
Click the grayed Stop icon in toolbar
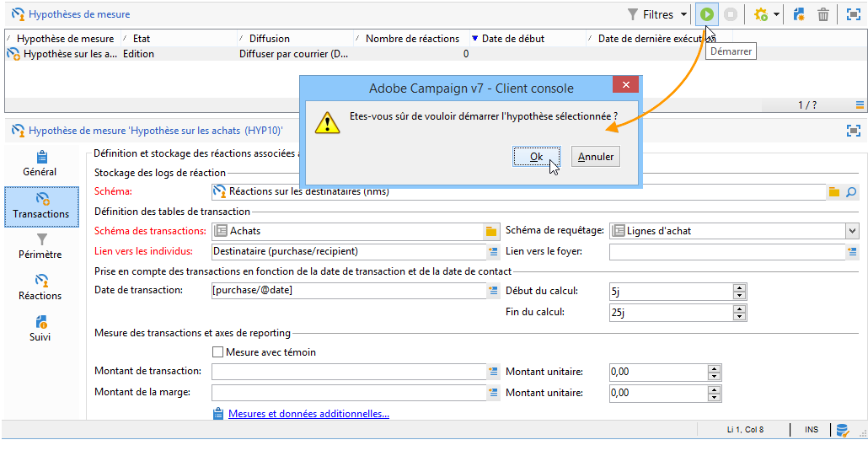click(730, 14)
